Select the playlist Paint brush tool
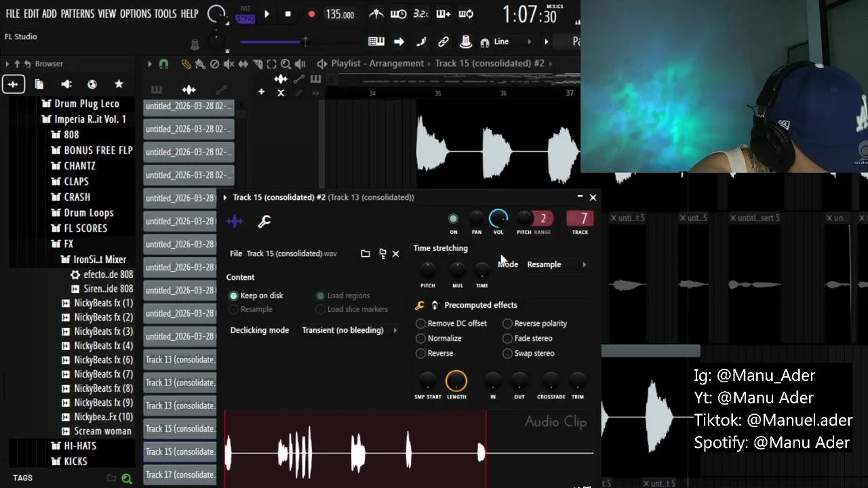868x488 pixels. (x=200, y=64)
